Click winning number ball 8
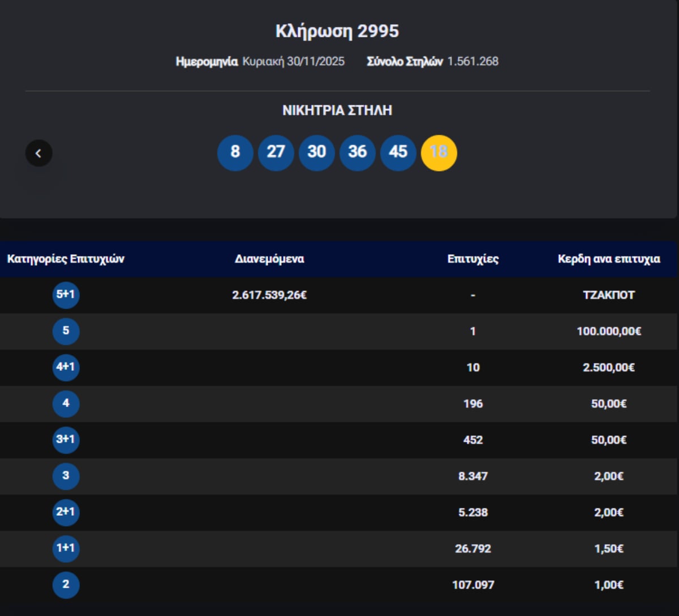 pos(235,153)
